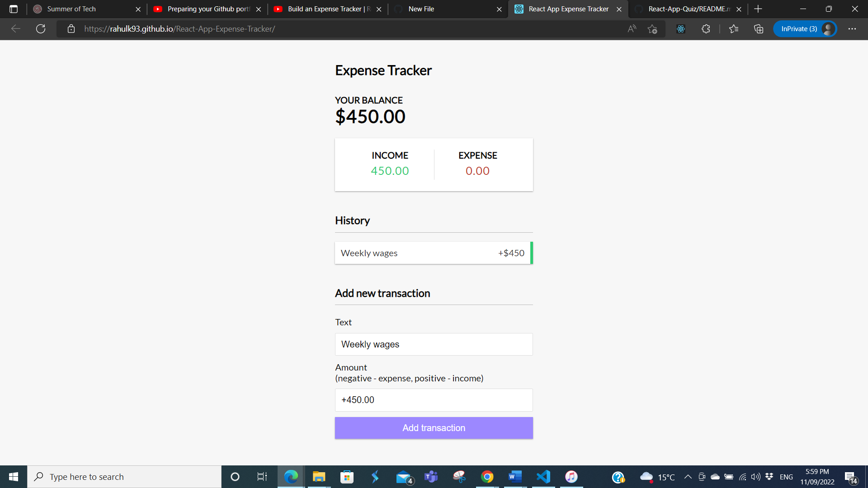Show hidden icons in the system tray
868x488 pixels.
(688, 476)
